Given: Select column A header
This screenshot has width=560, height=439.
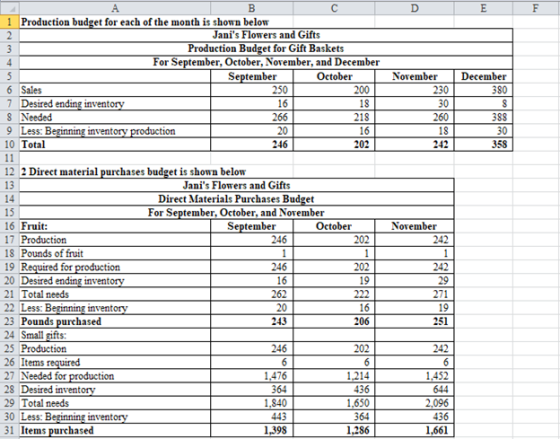Looking at the screenshot, I should point(115,8).
